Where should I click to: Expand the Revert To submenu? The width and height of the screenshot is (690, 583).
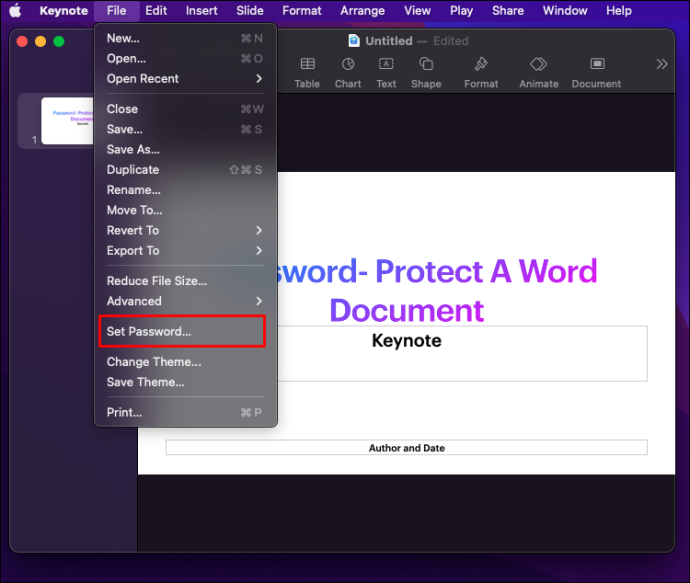pyautogui.click(x=185, y=231)
